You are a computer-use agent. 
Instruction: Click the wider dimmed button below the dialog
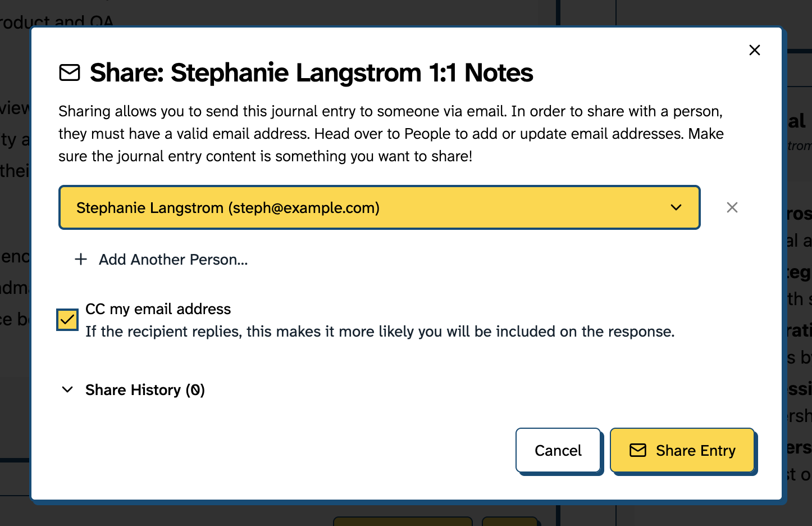tap(403, 522)
